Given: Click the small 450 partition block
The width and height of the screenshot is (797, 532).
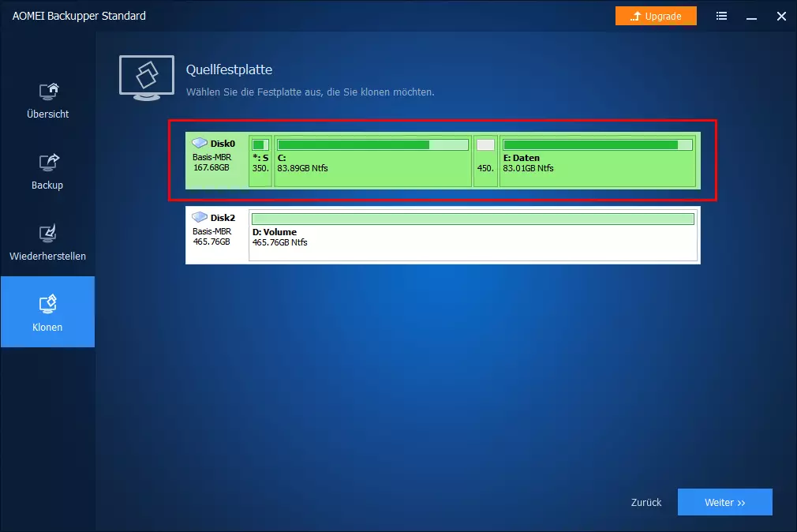Looking at the screenshot, I should click(485, 161).
